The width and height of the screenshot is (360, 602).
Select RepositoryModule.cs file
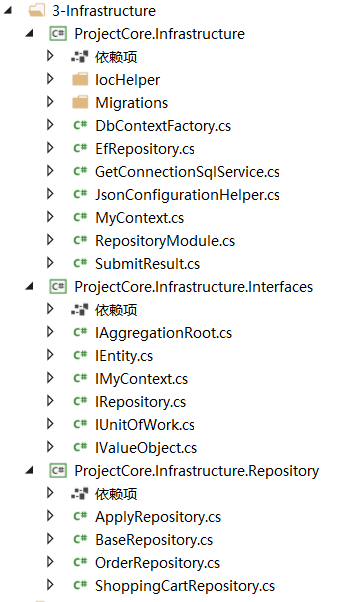coord(165,241)
